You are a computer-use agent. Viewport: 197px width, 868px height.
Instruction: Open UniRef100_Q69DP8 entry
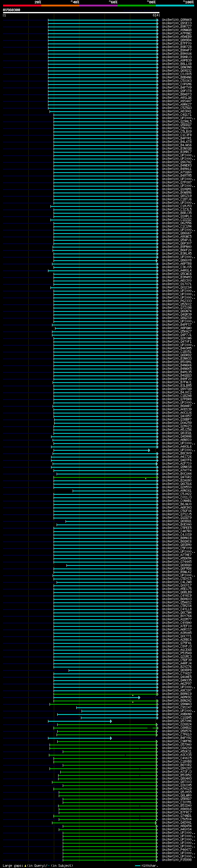coord(177,670)
